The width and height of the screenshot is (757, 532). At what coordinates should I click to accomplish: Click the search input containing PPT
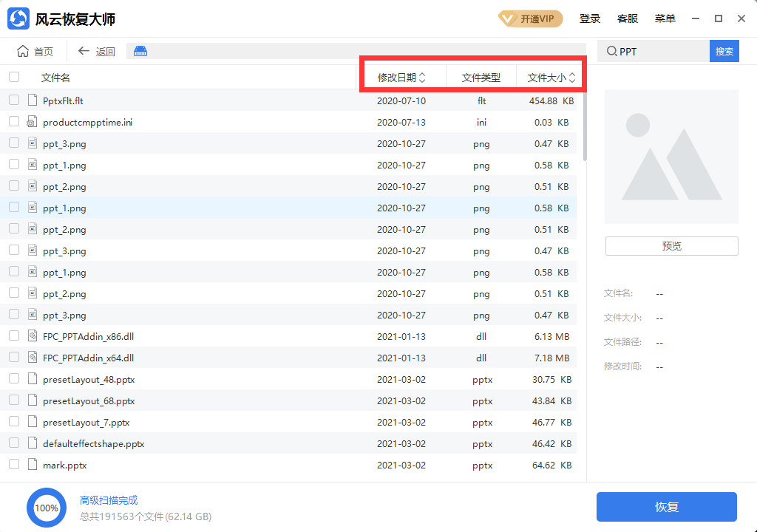(658, 51)
